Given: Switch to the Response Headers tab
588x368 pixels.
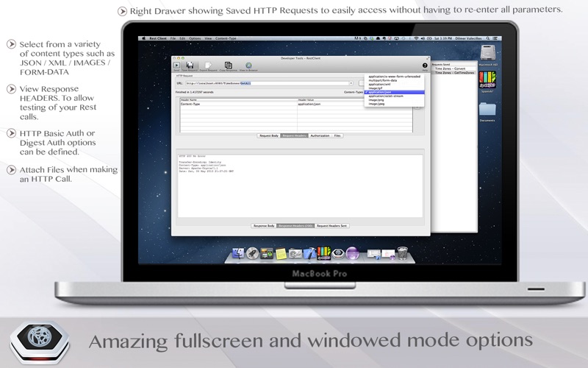Looking at the screenshot, I should pos(295,226).
